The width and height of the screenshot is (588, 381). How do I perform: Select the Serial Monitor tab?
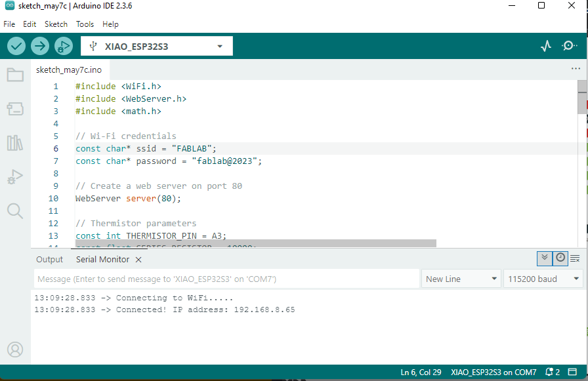[103, 259]
